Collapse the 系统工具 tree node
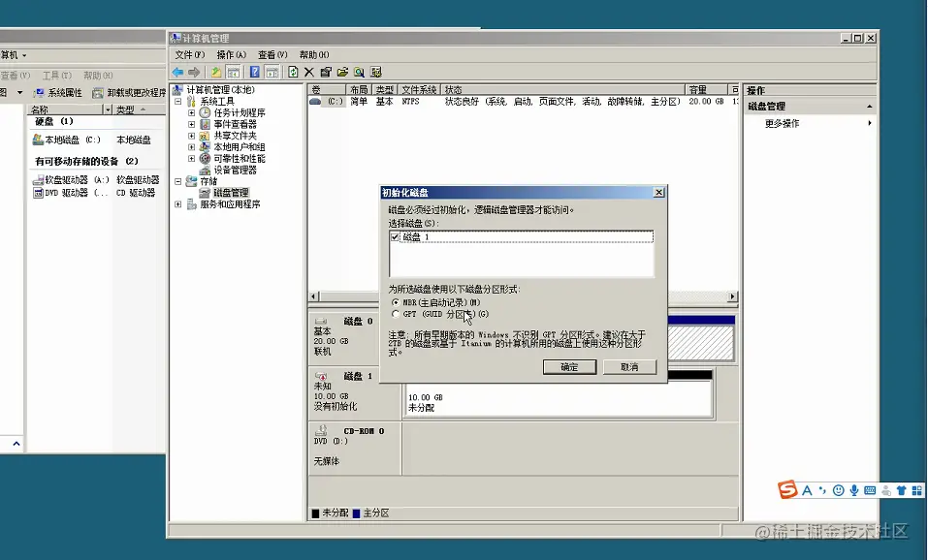 (x=177, y=102)
